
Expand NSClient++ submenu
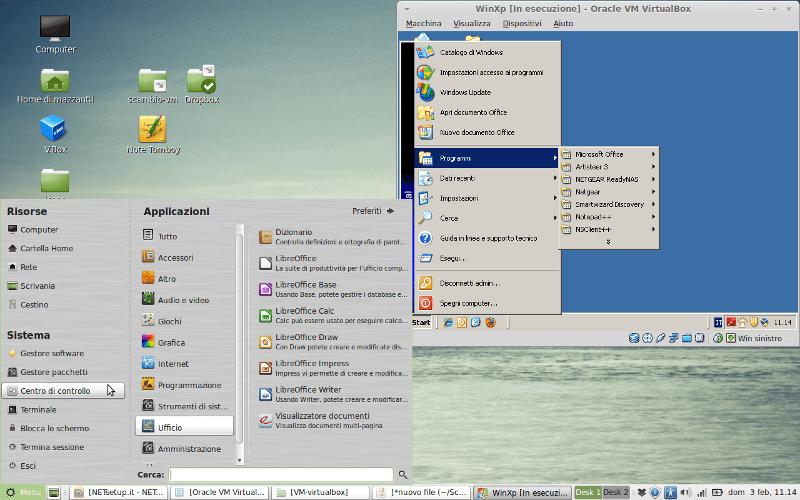click(609, 230)
